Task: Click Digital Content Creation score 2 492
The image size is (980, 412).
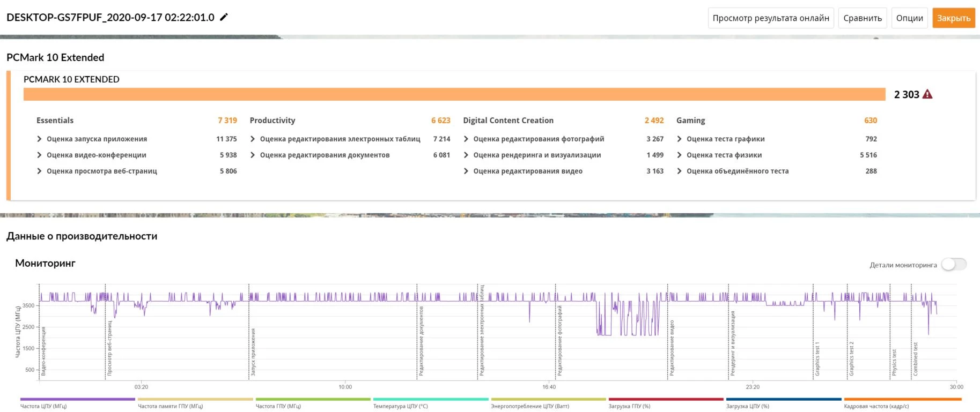Action: pos(654,121)
